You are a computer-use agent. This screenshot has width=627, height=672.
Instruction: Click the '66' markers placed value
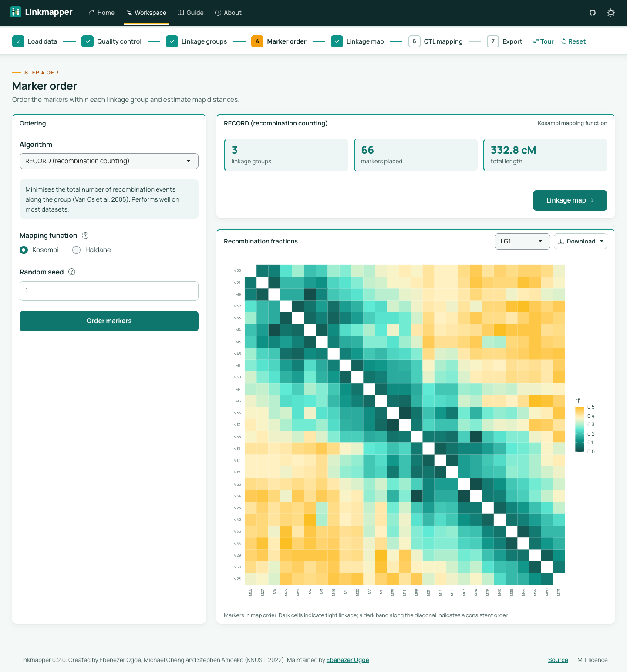pos(367,150)
